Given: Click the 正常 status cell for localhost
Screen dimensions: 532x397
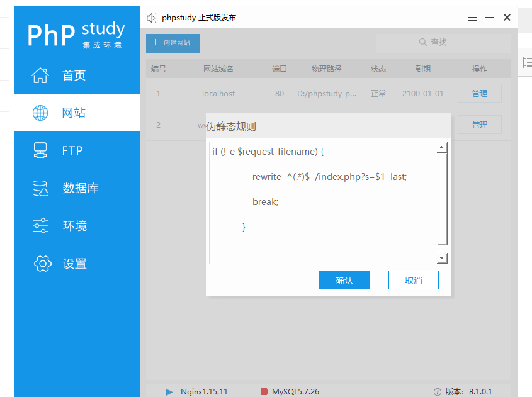Looking at the screenshot, I should [x=378, y=94].
